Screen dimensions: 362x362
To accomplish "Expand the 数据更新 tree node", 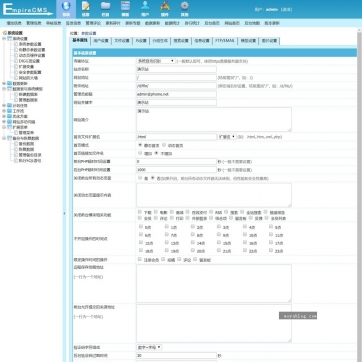I will click(4, 83).
